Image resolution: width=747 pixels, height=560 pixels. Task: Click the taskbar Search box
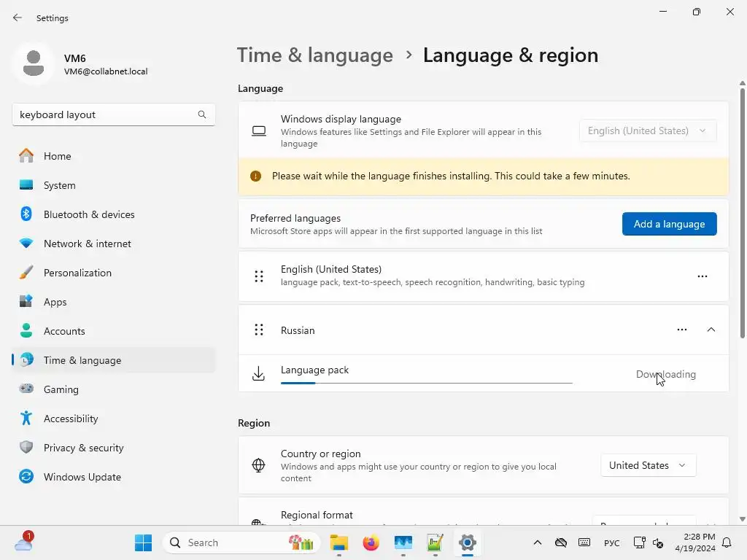[x=241, y=542]
